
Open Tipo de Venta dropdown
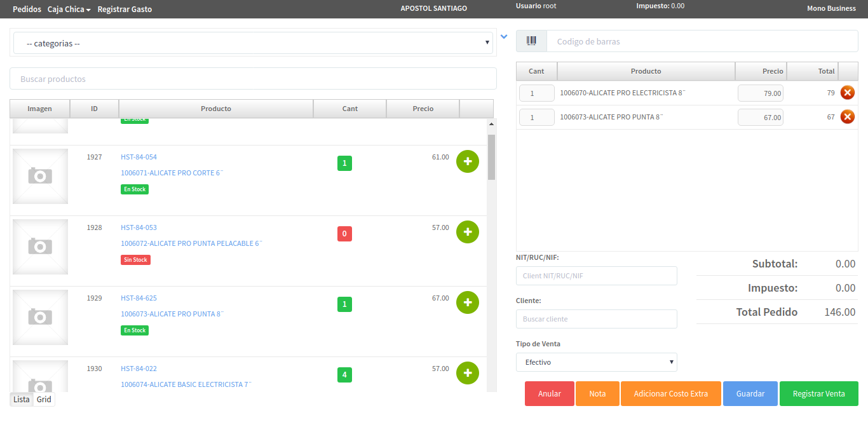596,362
